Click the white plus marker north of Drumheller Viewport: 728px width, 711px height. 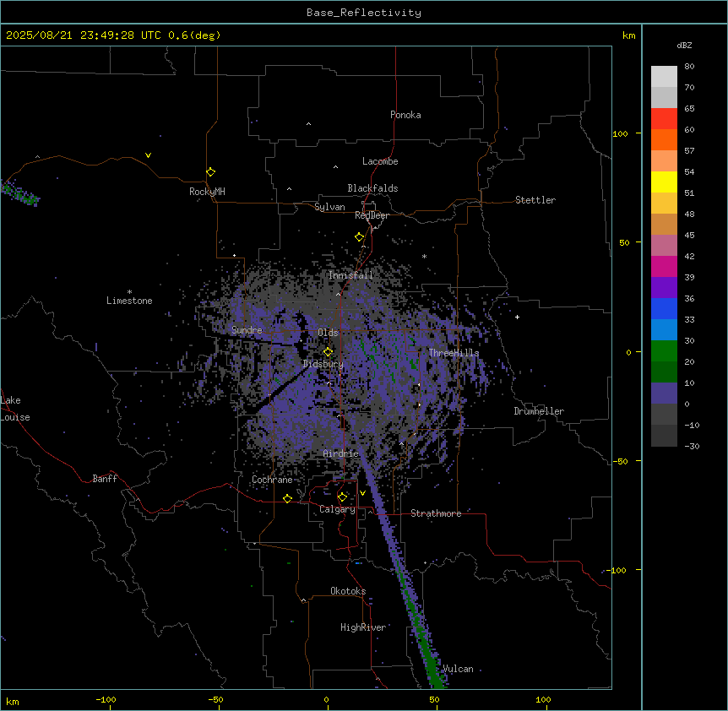[x=517, y=317]
